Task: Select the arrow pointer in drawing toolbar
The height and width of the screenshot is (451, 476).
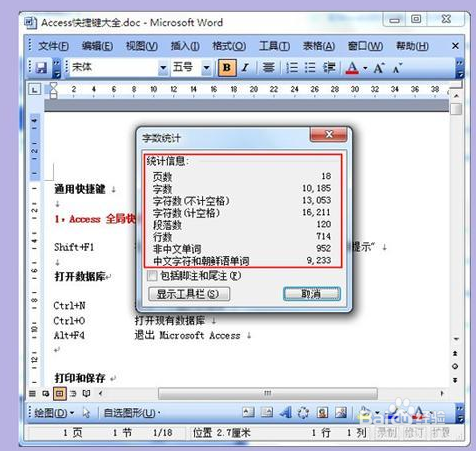Action: (86, 413)
